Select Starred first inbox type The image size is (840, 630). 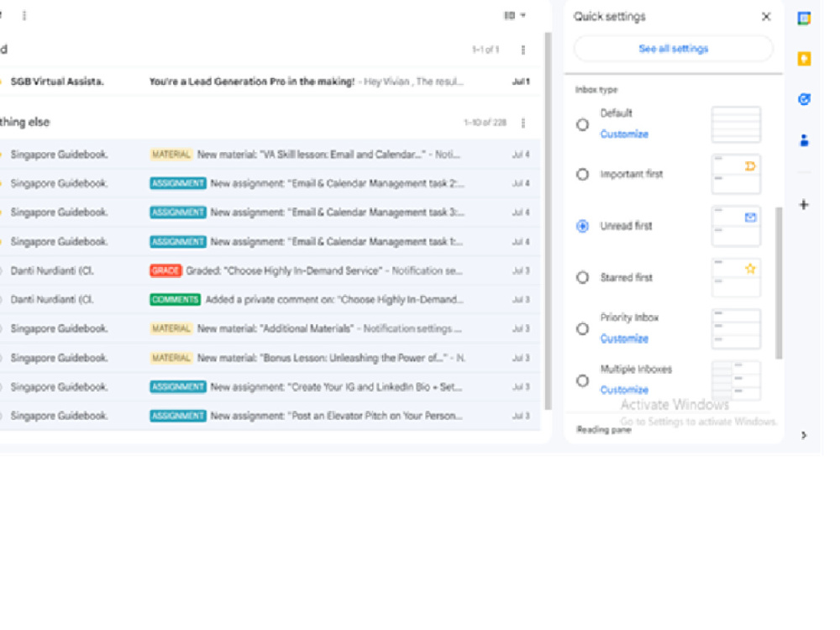582,277
